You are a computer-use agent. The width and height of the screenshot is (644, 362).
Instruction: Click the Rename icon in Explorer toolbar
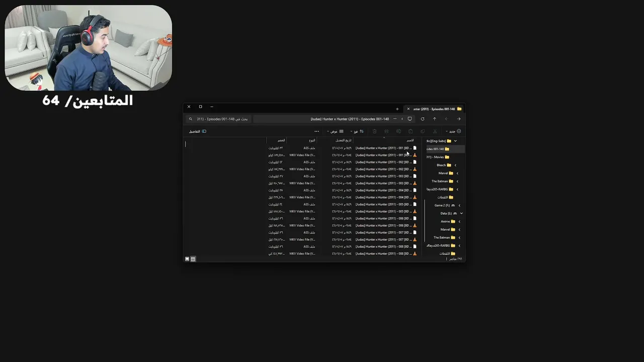point(398,131)
